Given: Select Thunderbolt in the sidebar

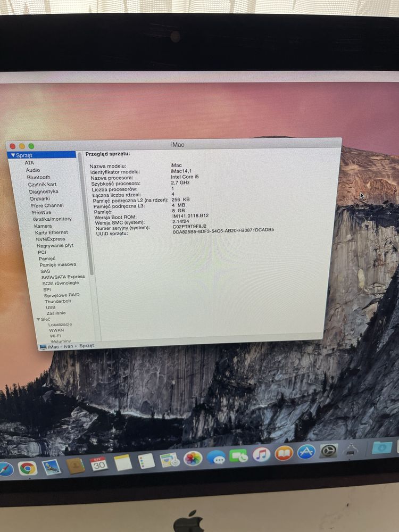Looking at the screenshot, I should click(x=57, y=301).
